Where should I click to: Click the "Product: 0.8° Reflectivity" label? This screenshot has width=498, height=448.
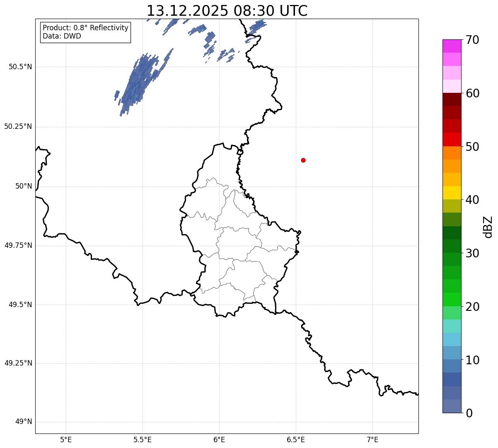pyautogui.click(x=86, y=28)
